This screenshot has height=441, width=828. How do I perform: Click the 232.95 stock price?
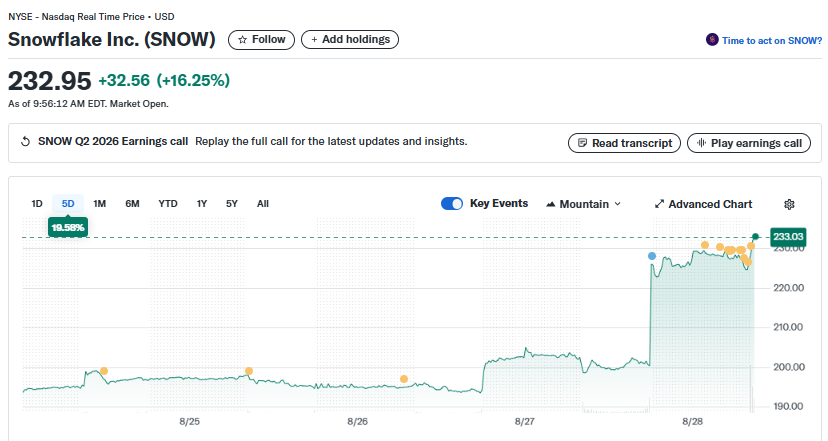(x=50, y=81)
